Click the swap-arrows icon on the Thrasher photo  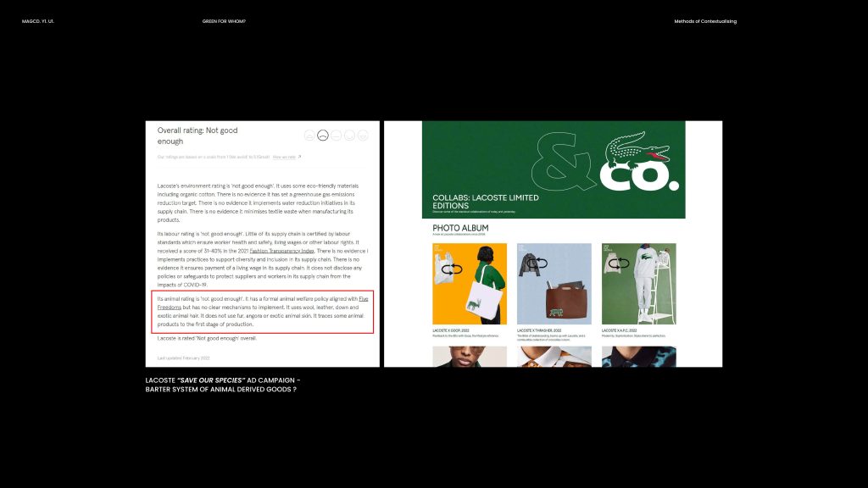(x=537, y=263)
